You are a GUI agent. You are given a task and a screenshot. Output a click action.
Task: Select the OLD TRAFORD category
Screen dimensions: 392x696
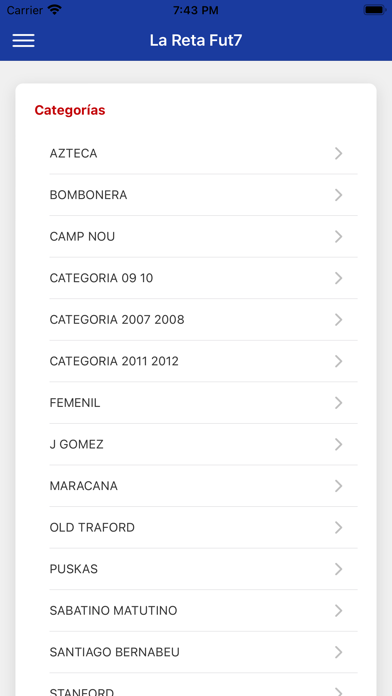pyautogui.click(x=203, y=527)
